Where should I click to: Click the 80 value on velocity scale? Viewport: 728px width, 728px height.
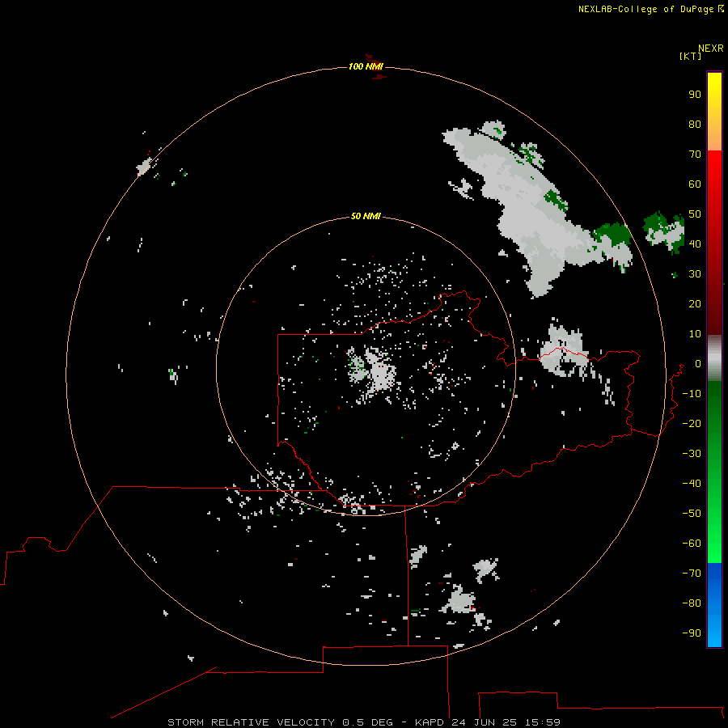(x=695, y=125)
